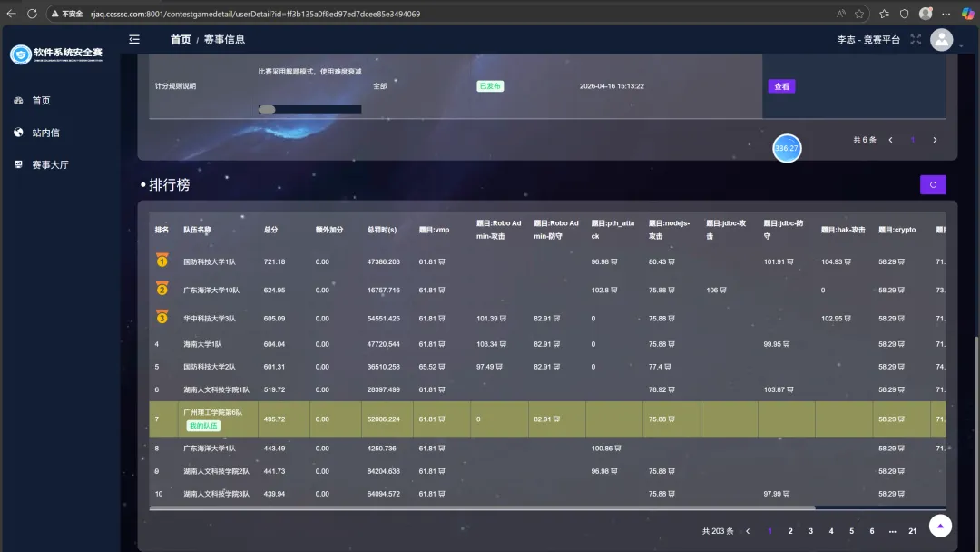Click the gold first-place medal icon
980x552 pixels.
[162, 261]
